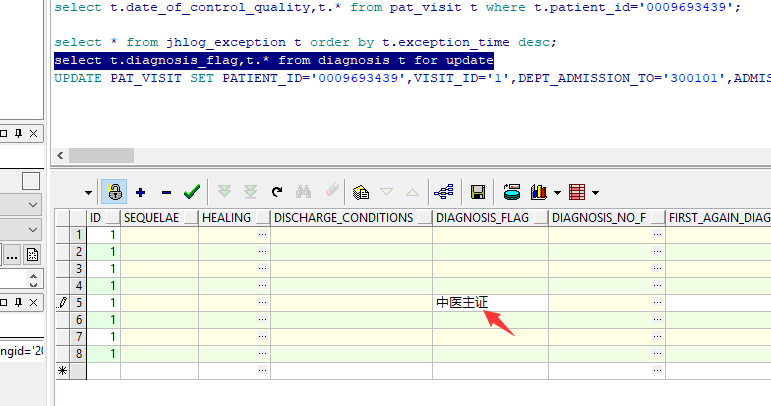Select the DISCHARGE_CONDITIONS column header
This screenshot has height=406, width=771.
pos(352,218)
